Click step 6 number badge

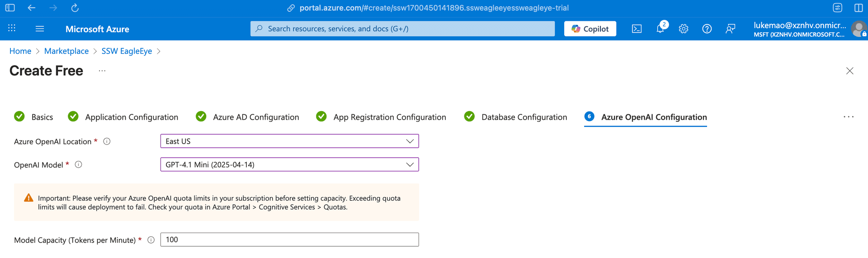589,117
